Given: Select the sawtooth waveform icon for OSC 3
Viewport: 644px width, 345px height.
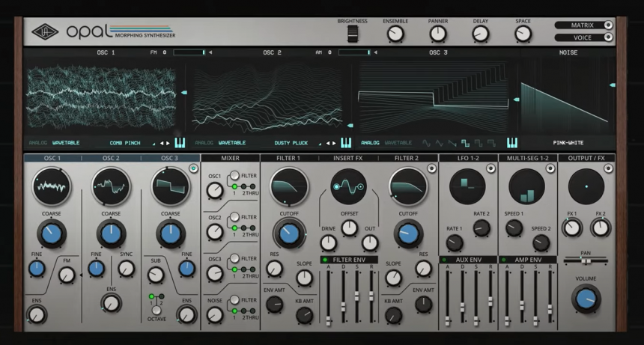Looking at the screenshot, I should click(452, 143).
